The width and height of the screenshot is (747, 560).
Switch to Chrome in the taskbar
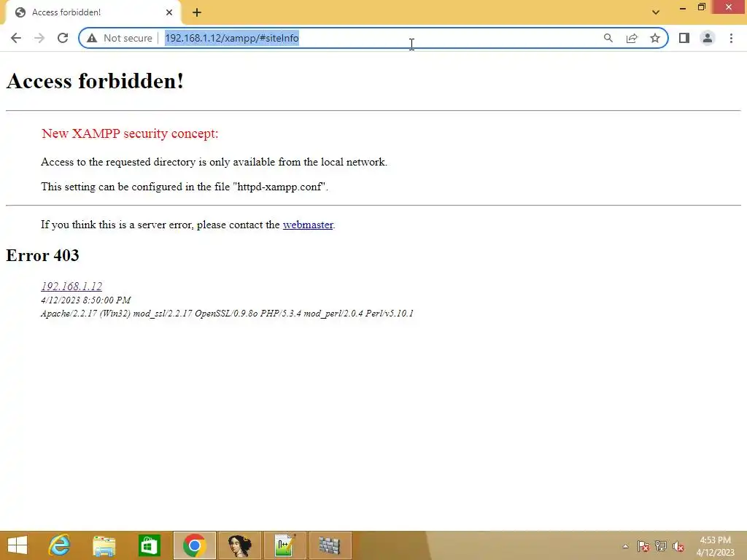click(194, 545)
